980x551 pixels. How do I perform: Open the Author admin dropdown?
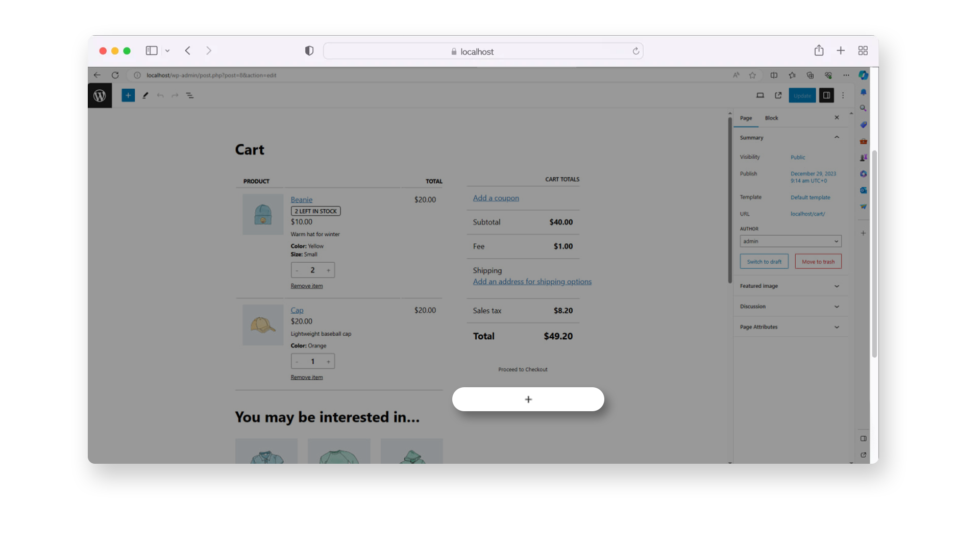[x=790, y=241]
